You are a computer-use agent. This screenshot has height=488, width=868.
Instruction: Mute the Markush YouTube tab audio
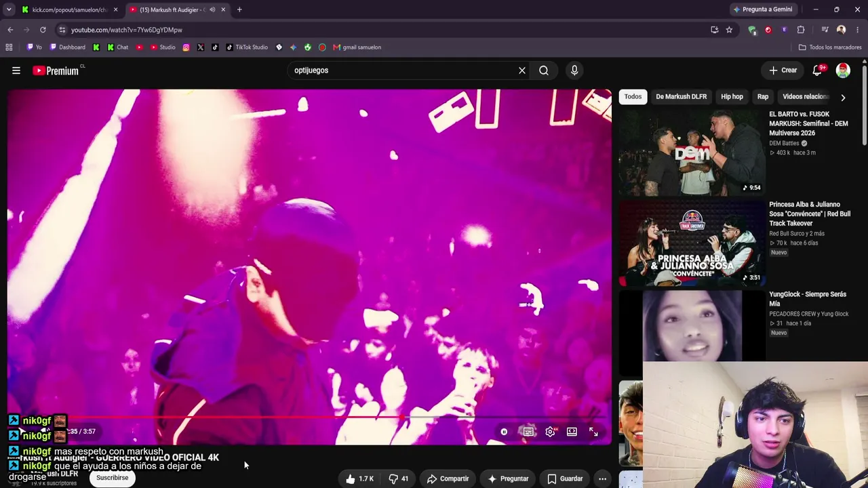coord(212,9)
